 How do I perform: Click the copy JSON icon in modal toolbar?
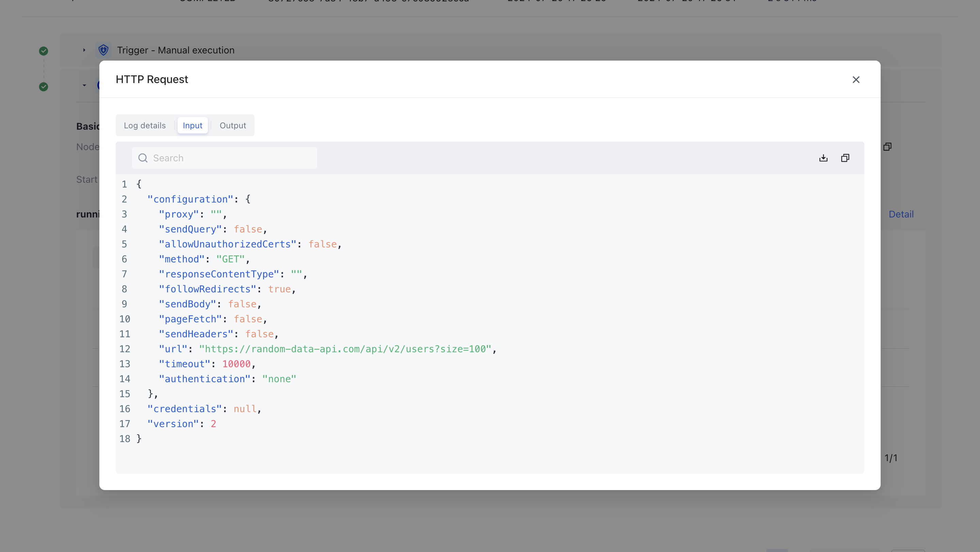[845, 158]
